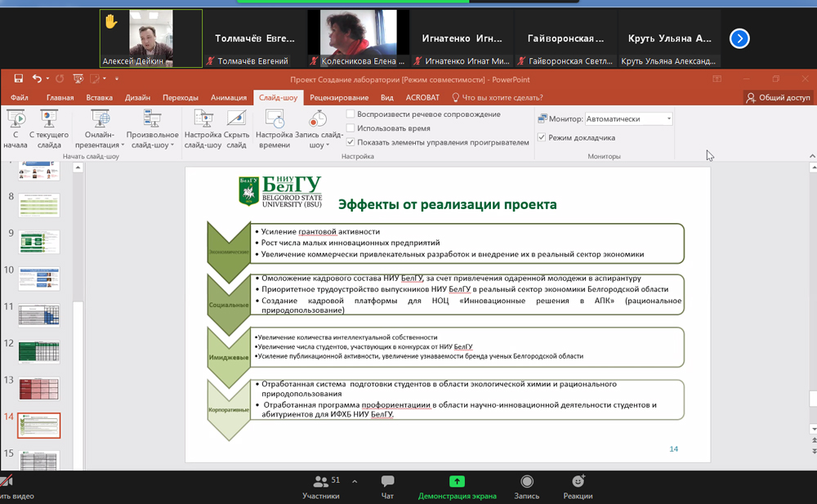This screenshot has height=504, width=817.
Task: Check the Использовать время option
Action: click(x=350, y=128)
